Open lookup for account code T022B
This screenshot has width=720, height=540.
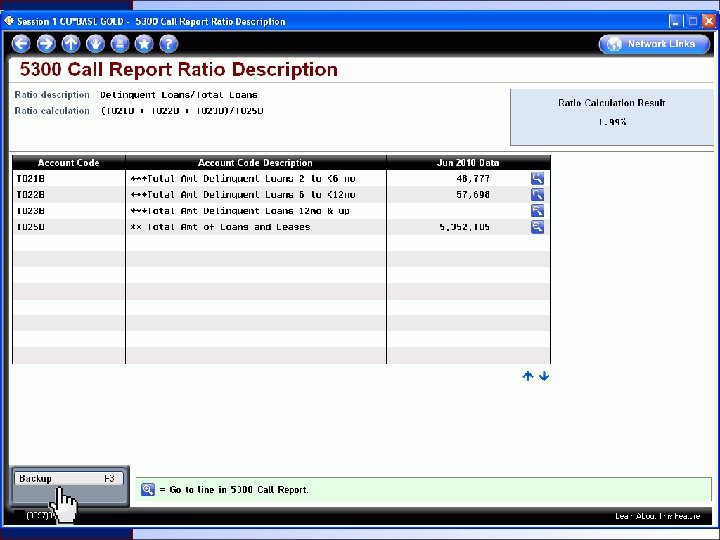tap(537, 195)
